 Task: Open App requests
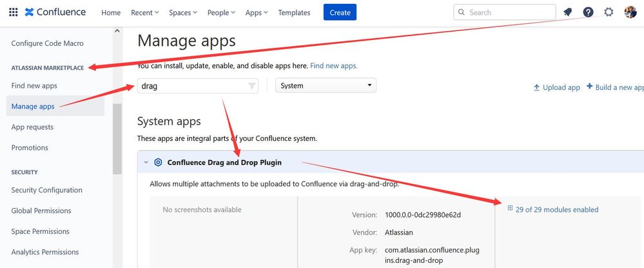[32, 127]
